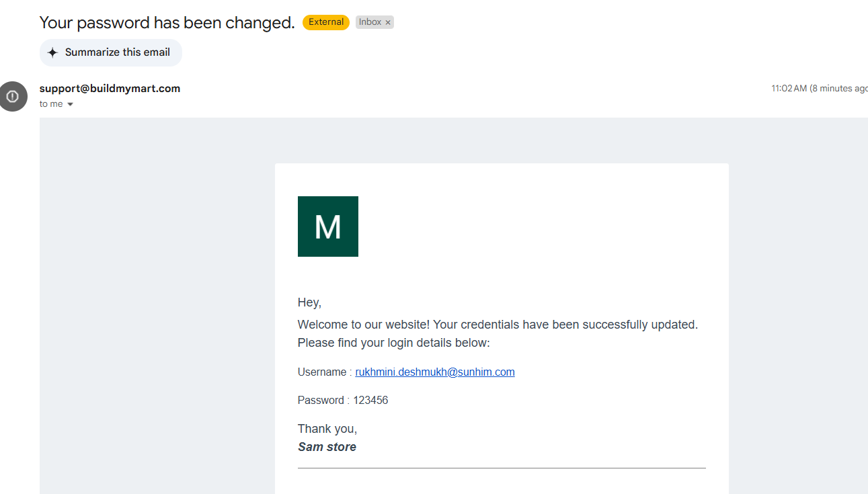Click the green M logo image

coord(328,227)
